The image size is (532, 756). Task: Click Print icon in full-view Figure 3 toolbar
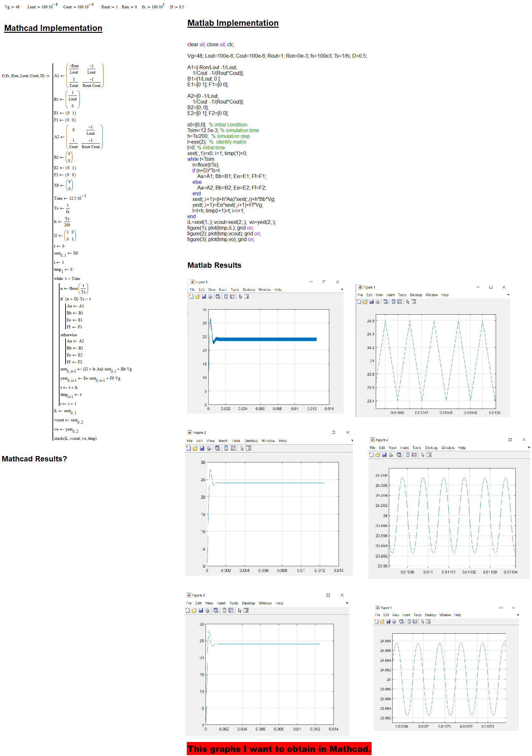pos(207,610)
